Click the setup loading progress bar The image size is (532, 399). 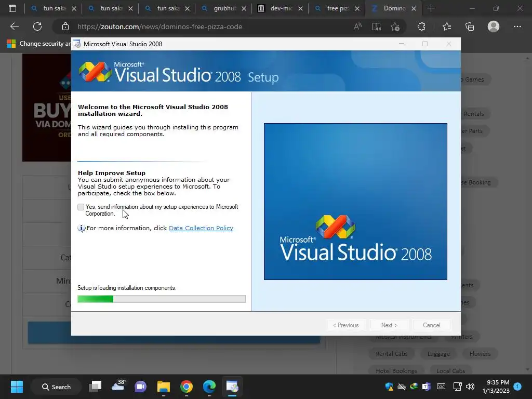tap(162, 299)
